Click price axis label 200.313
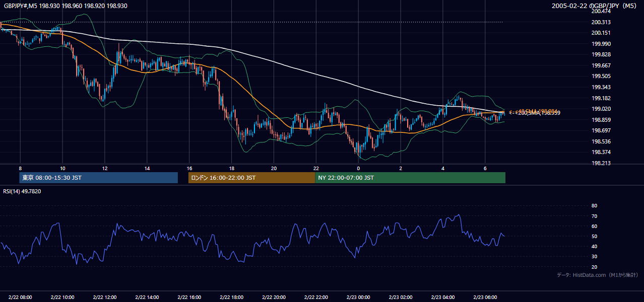The image size is (644, 302). click(601, 22)
